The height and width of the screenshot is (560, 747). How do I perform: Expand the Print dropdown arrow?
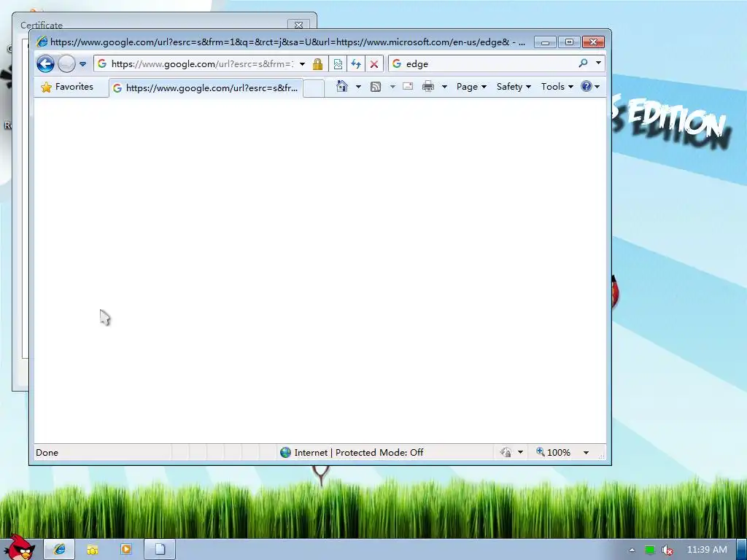(444, 87)
